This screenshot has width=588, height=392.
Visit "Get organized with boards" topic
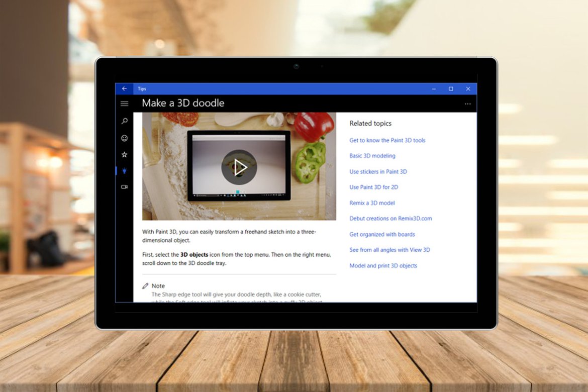(x=382, y=235)
